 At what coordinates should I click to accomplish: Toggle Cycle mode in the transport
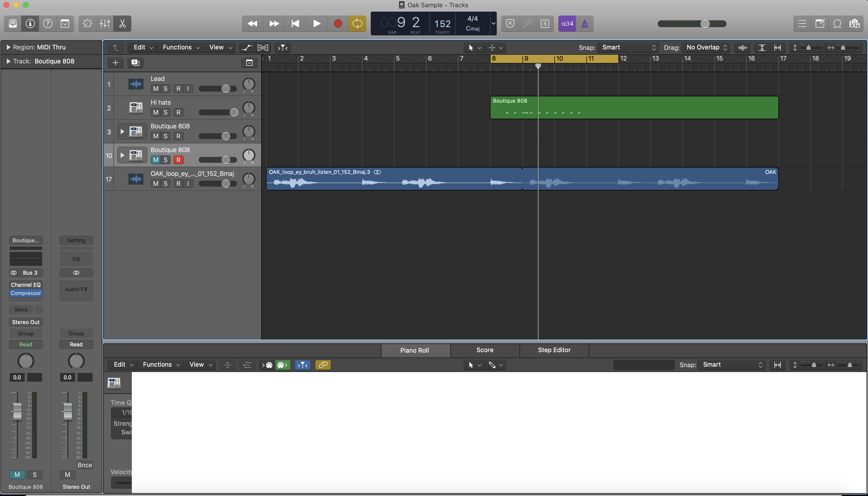tap(357, 23)
